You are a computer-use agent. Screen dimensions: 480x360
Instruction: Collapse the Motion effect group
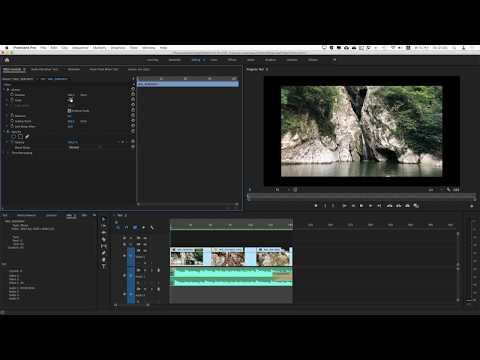pos(8,90)
